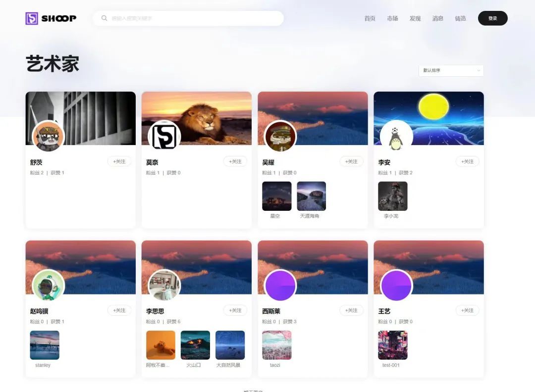
Task: Click the 阿牧不着... caption text
Action: (158, 365)
